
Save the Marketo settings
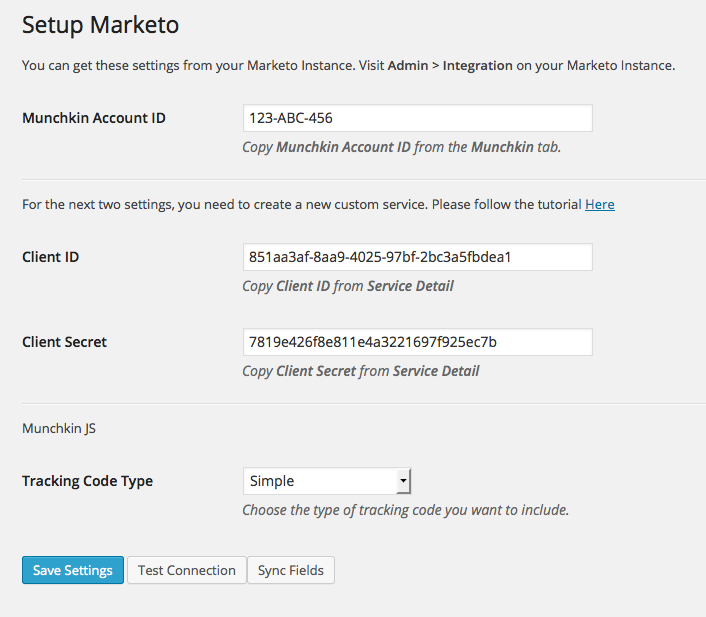tap(73, 570)
